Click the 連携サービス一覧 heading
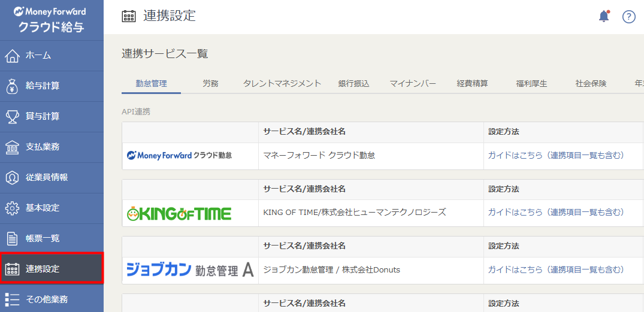The image size is (644, 312). tap(165, 54)
